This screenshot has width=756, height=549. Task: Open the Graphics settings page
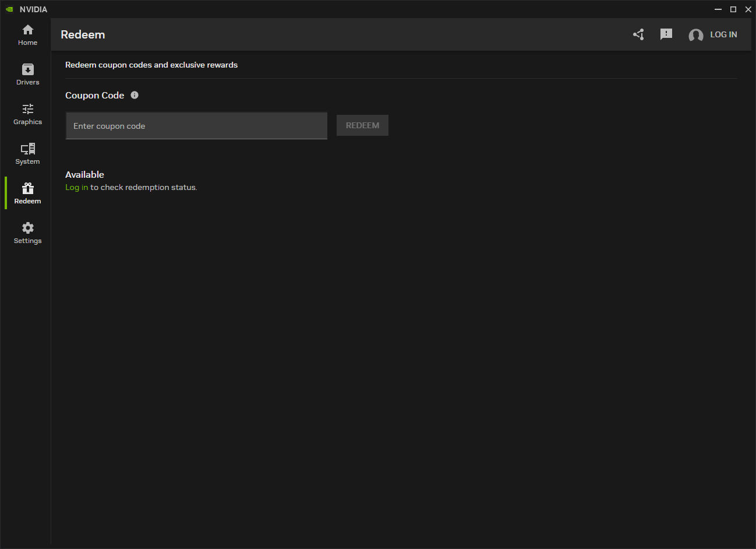pos(27,114)
